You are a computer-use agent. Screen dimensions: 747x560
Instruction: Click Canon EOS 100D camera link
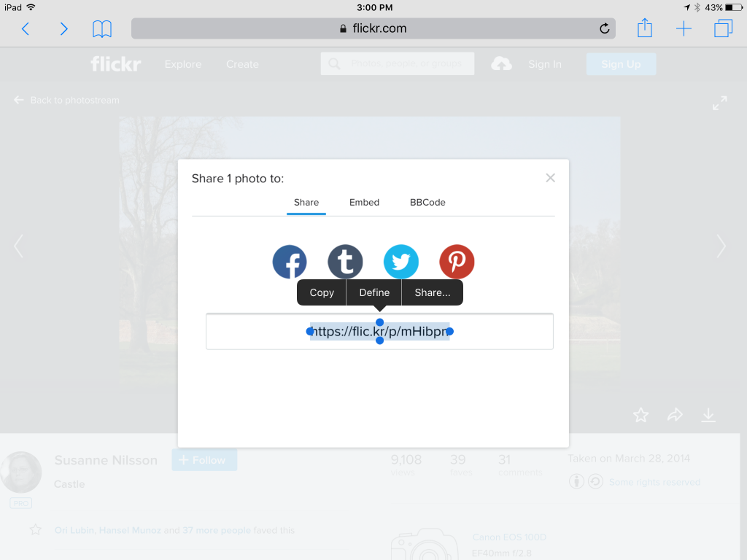(x=509, y=537)
